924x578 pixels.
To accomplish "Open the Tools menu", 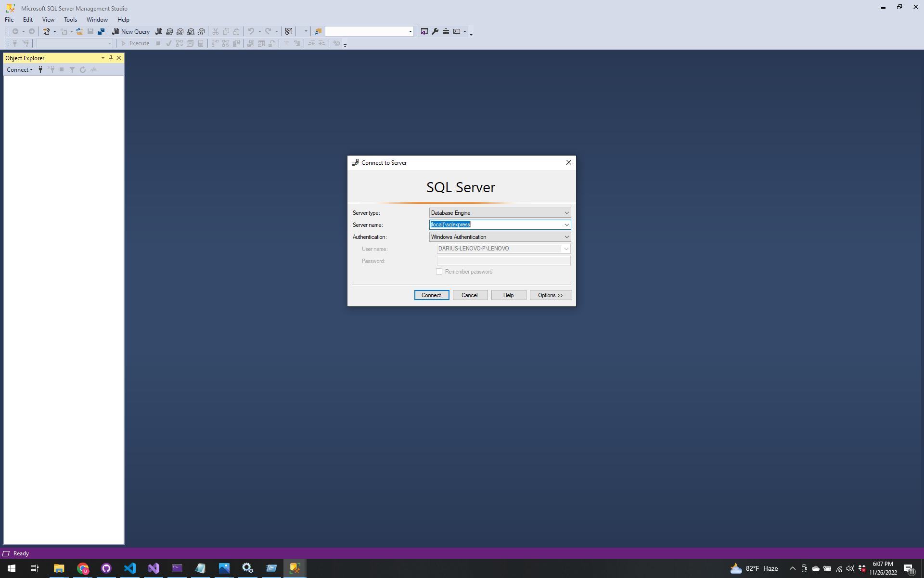I will coord(70,19).
